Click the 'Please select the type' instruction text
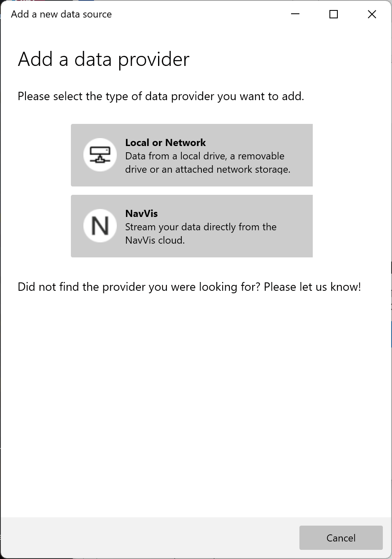This screenshot has width=392, height=559. 161,96
